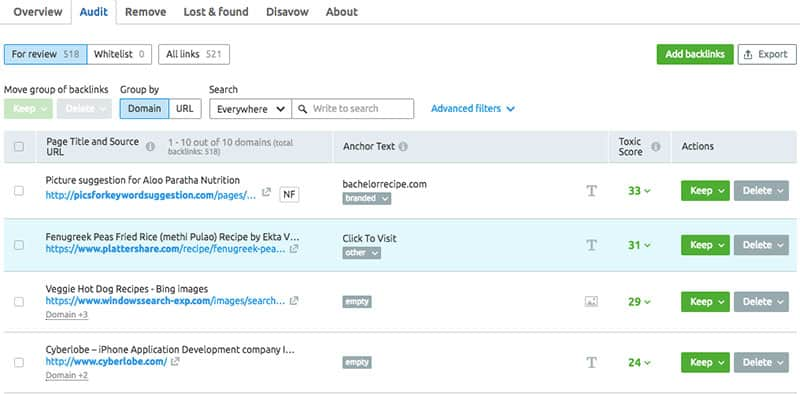Image resolution: width=800 pixels, height=394 pixels.
Task: Open Delete dropdown in Aloo Paratha row
Action: tap(761, 190)
